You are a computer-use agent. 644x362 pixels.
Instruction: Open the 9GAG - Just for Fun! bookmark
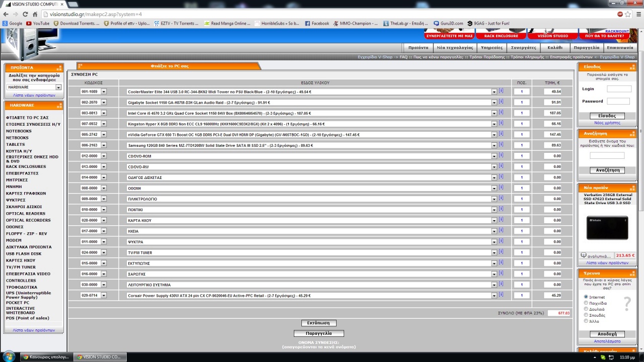pyautogui.click(x=489, y=23)
